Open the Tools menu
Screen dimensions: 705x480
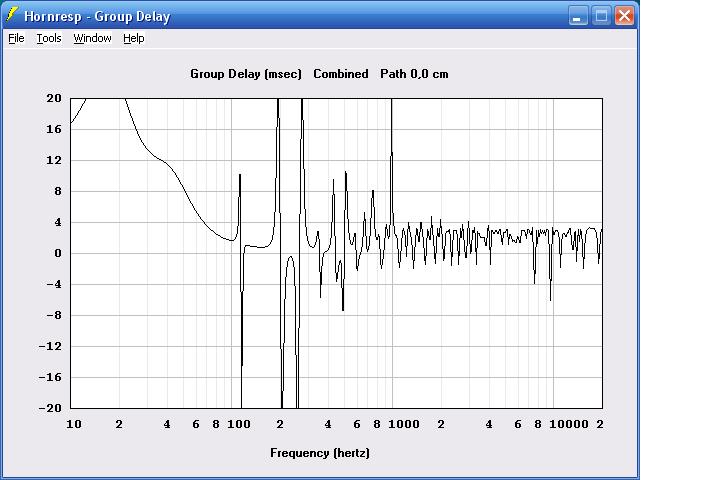(49, 38)
